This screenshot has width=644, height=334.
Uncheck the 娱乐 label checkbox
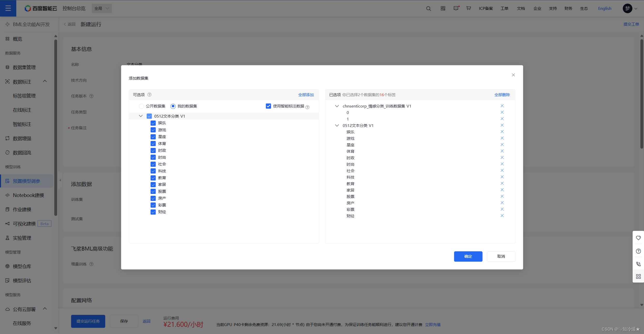pyautogui.click(x=153, y=123)
